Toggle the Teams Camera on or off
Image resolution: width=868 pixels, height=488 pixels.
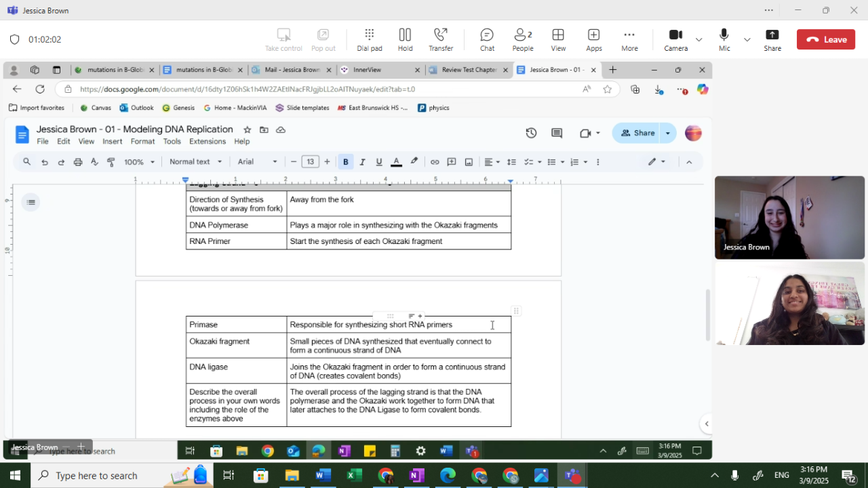click(x=675, y=39)
